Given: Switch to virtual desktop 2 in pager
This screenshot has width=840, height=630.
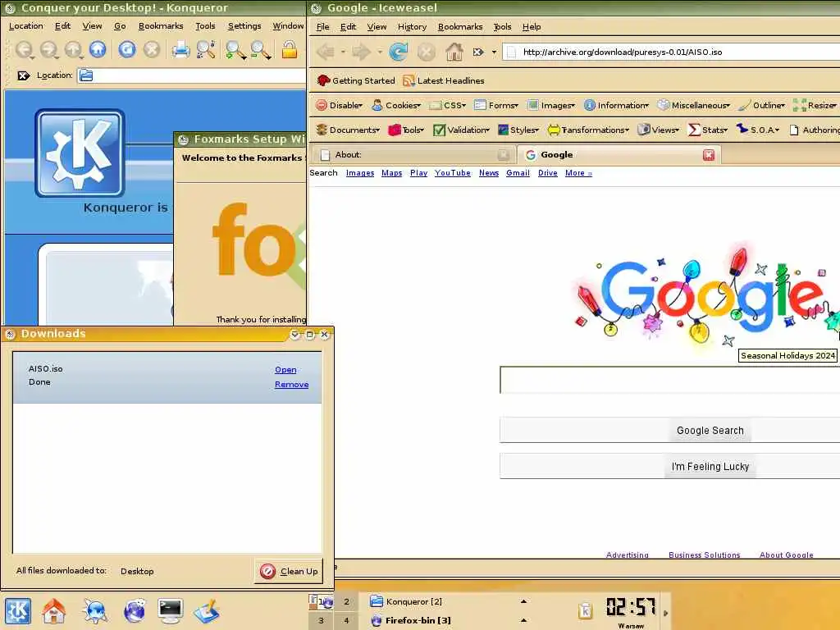Looking at the screenshot, I should tap(346, 601).
